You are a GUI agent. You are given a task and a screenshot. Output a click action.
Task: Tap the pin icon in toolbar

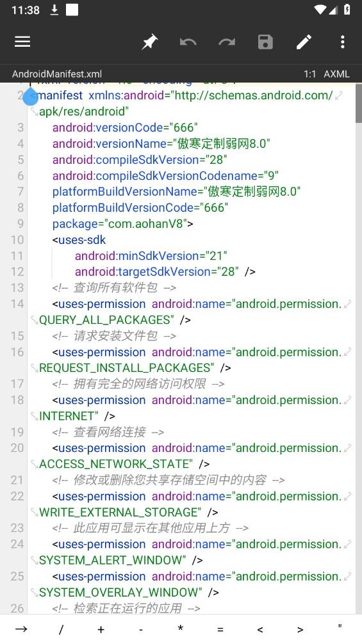coord(149,42)
